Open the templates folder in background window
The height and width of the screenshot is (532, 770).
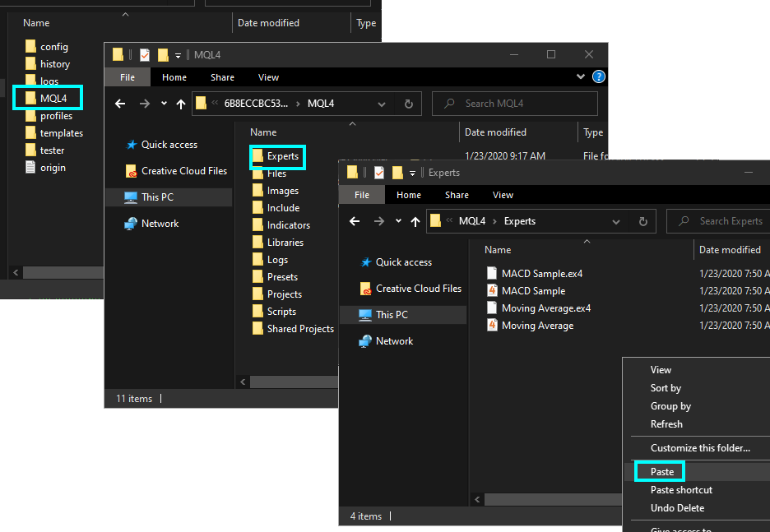coord(54,133)
